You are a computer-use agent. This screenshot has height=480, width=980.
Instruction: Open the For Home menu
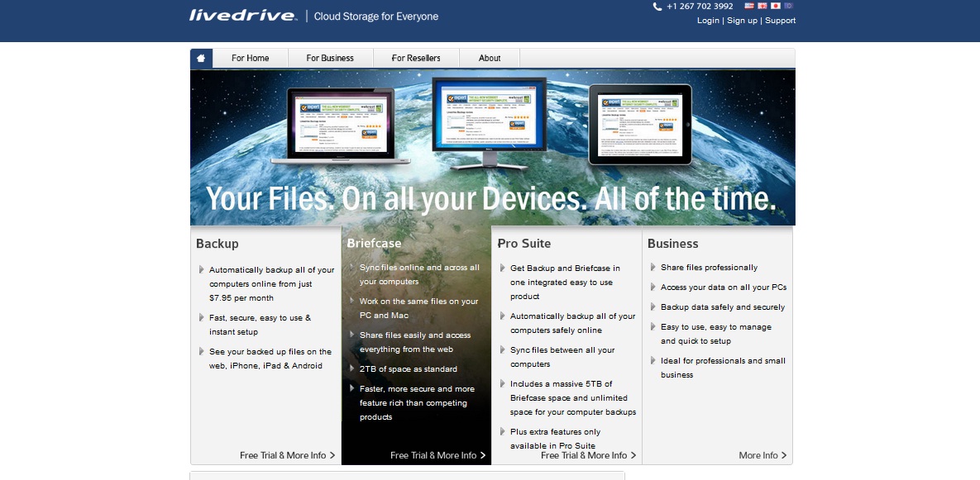(251, 58)
